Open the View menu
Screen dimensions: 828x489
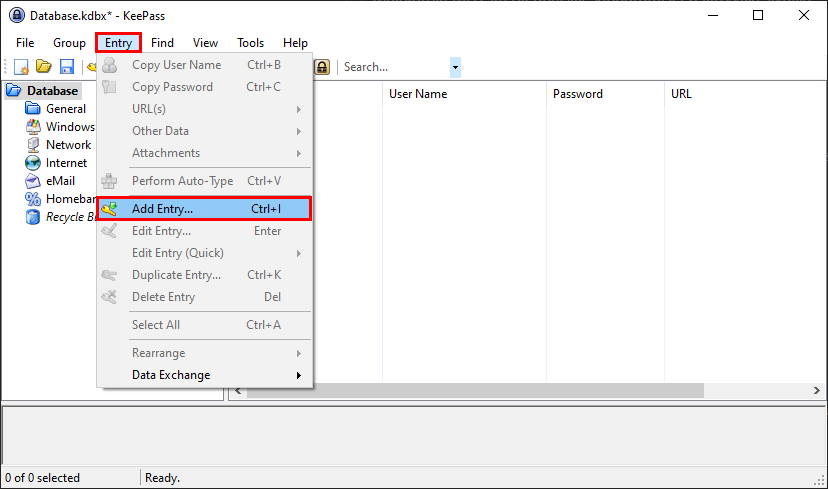(x=205, y=43)
